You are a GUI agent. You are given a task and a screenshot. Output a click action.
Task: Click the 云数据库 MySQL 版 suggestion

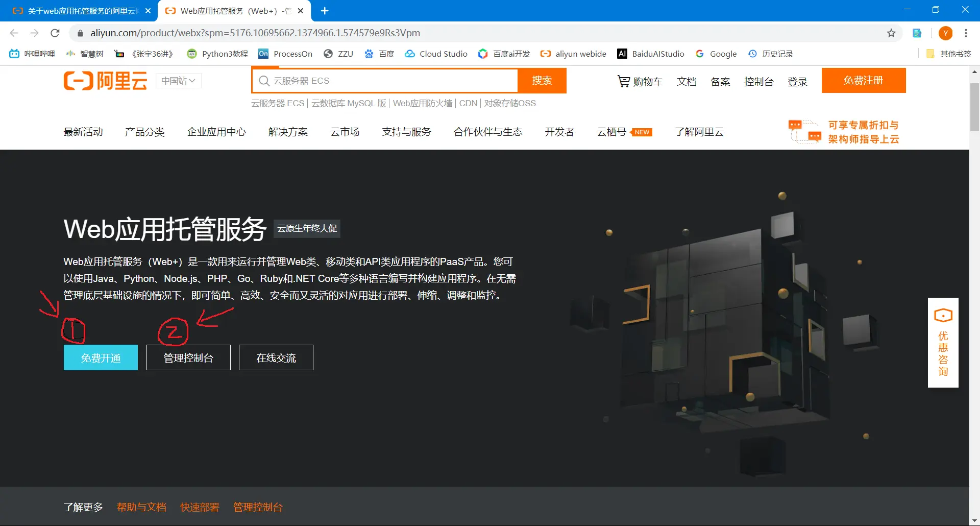(349, 103)
